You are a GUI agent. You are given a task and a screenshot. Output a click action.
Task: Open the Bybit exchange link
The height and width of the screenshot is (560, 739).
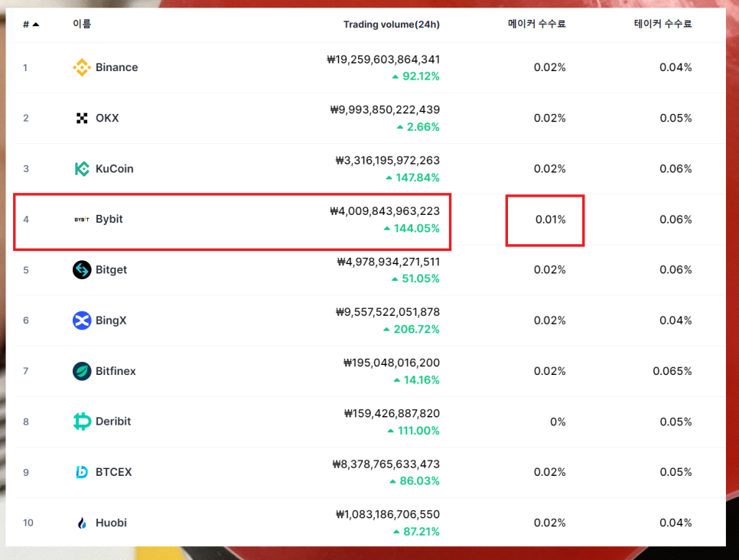(x=109, y=220)
